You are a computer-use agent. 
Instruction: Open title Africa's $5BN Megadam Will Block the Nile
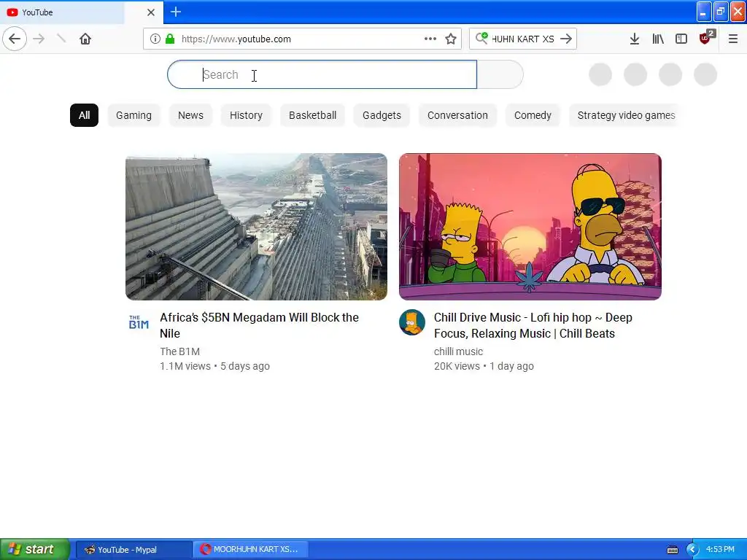(260, 325)
